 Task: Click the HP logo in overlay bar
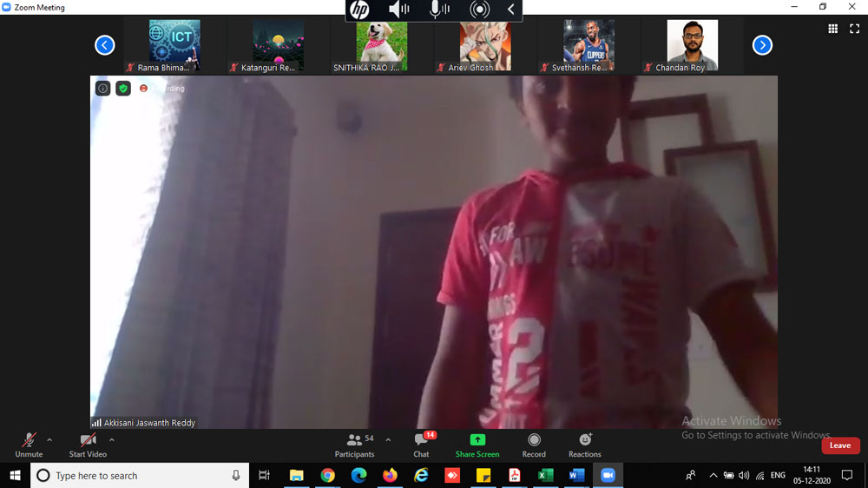[x=360, y=10]
